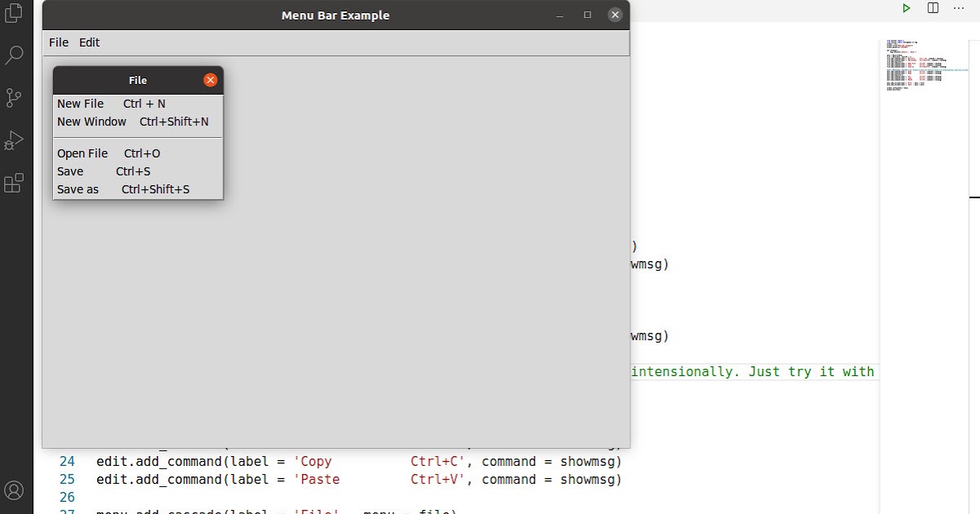980x514 pixels.
Task: Open the Source Control view
Action: point(13,98)
